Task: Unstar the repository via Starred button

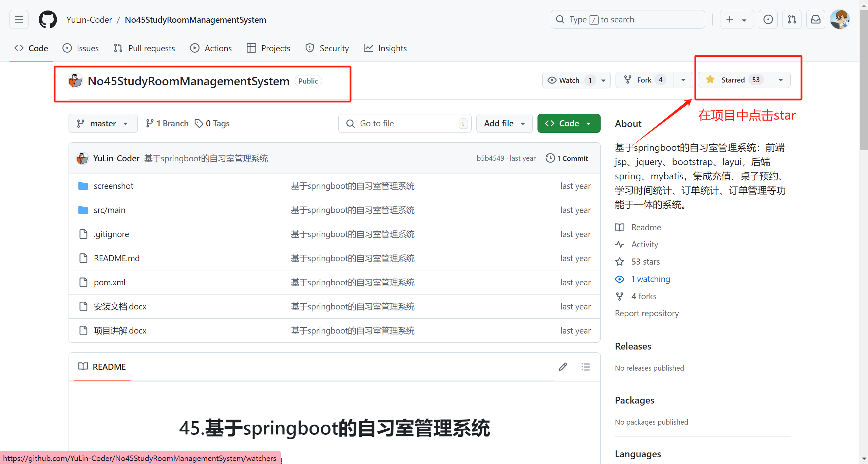Action: (x=735, y=80)
